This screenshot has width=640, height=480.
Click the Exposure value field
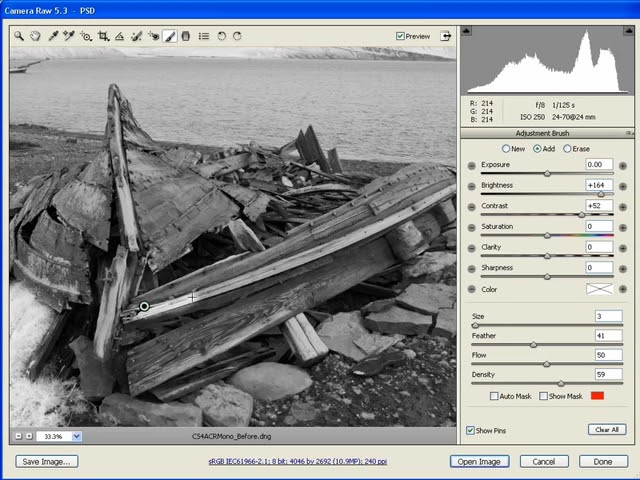click(599, 164)
